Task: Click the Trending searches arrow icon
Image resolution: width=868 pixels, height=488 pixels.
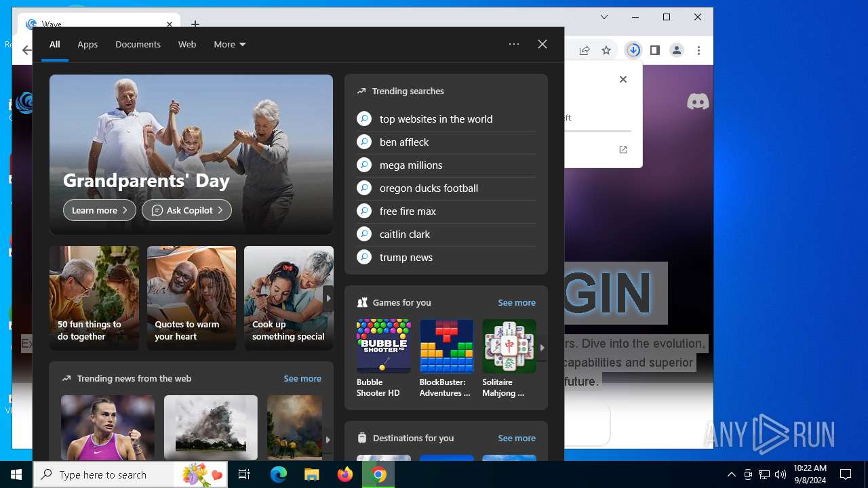Action: click(x=361, y=91)
